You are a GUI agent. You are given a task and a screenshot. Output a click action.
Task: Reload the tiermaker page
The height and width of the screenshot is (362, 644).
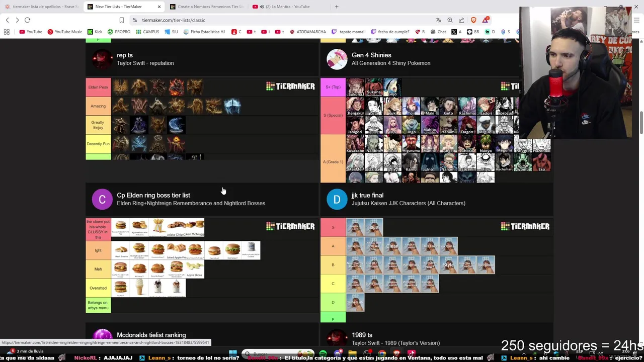pyautogui.click(x=27, y=20)
